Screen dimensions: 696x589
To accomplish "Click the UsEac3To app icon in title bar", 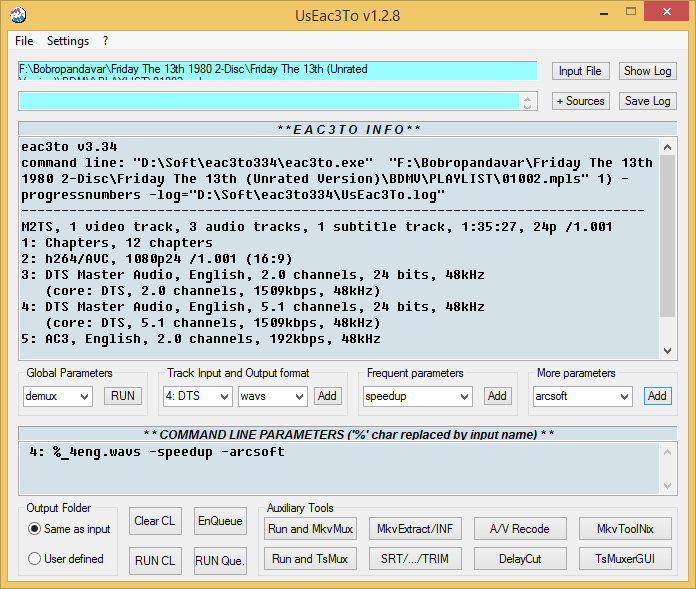I will 18,15.
